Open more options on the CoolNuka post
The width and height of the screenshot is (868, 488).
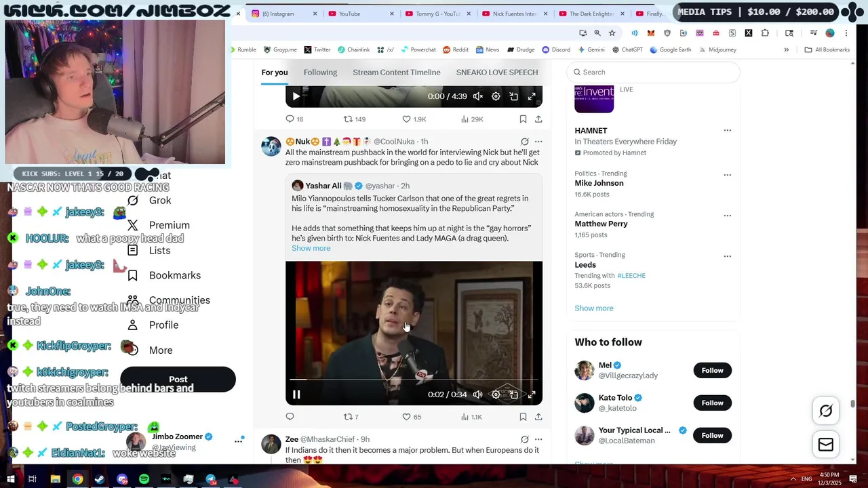tap(538, 142)
